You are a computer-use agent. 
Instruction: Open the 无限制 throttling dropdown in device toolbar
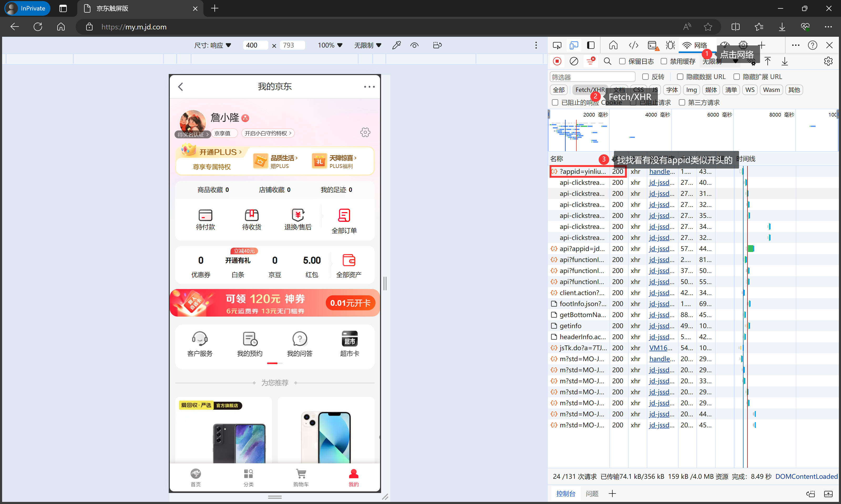click(x=367, y=45)
